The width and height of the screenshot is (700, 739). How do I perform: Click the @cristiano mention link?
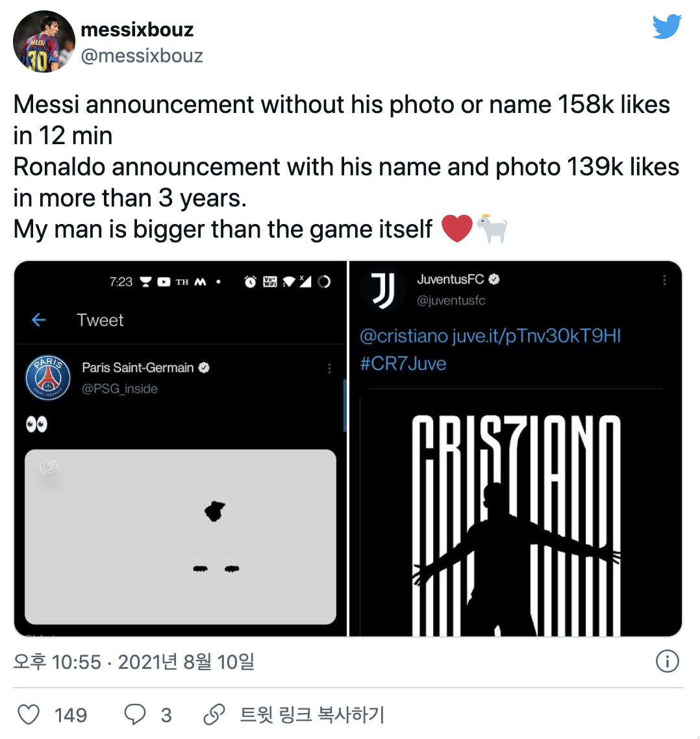click(x=403, y=336)
